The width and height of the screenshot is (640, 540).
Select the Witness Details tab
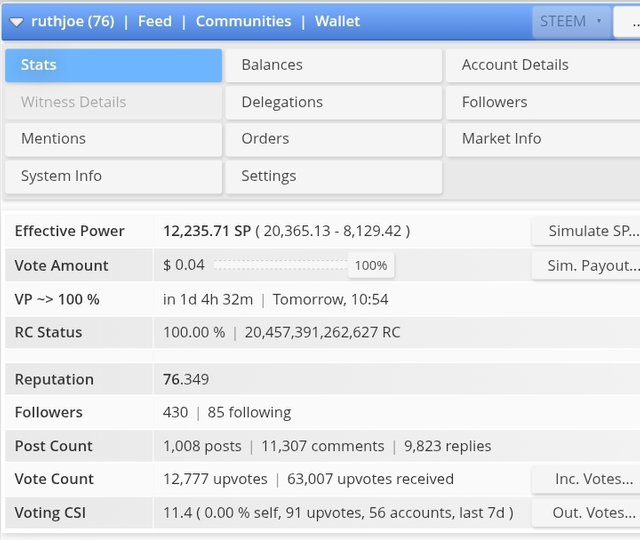pyautogui.click(x=113, y=102)
